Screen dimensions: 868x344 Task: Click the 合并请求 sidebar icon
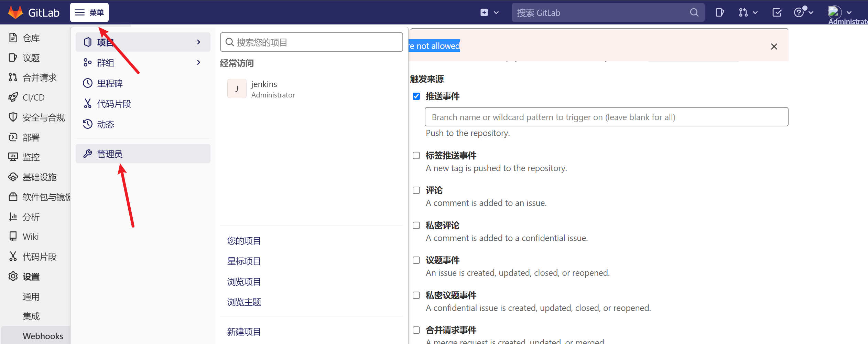[13, 77]
